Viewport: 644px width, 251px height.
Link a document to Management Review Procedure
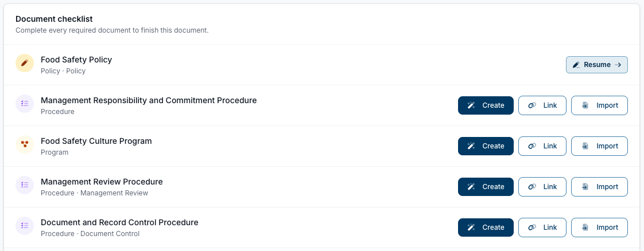[542, 187]
